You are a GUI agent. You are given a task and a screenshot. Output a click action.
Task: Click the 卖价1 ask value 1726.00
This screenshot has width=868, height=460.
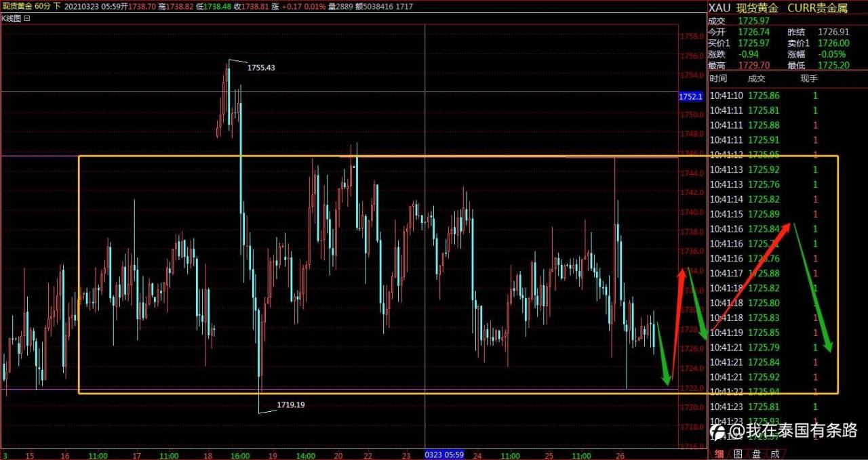point(833,43)
